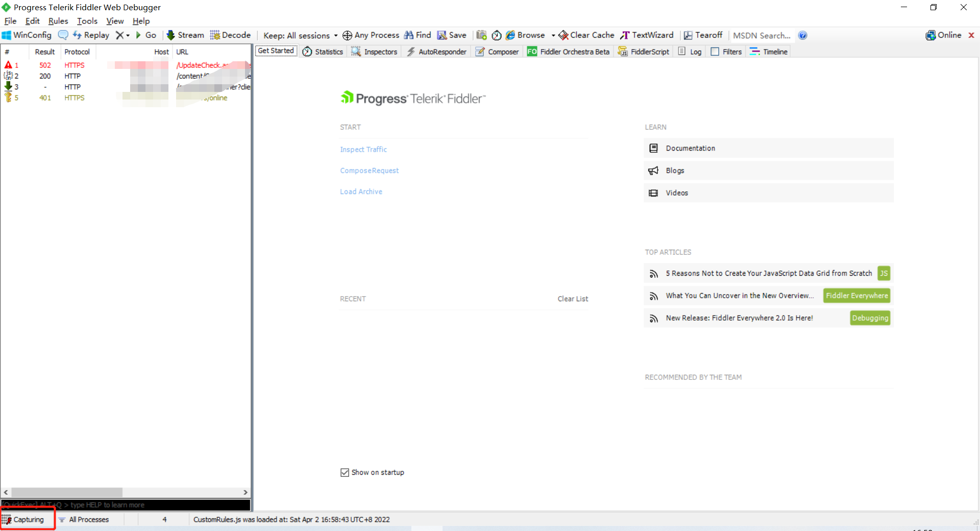Click the ComposeRequest link
The image size is (980, 531).
pos(370,171)
